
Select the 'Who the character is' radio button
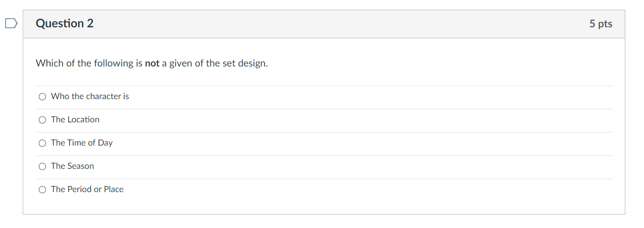[x=42, y=97]
